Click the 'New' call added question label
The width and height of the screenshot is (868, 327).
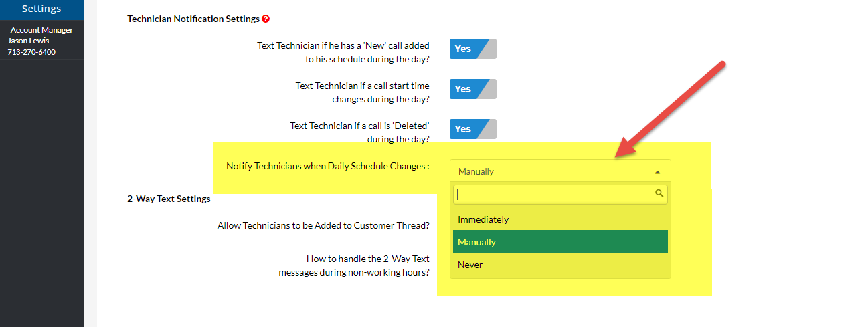click(x=343, y=52)
